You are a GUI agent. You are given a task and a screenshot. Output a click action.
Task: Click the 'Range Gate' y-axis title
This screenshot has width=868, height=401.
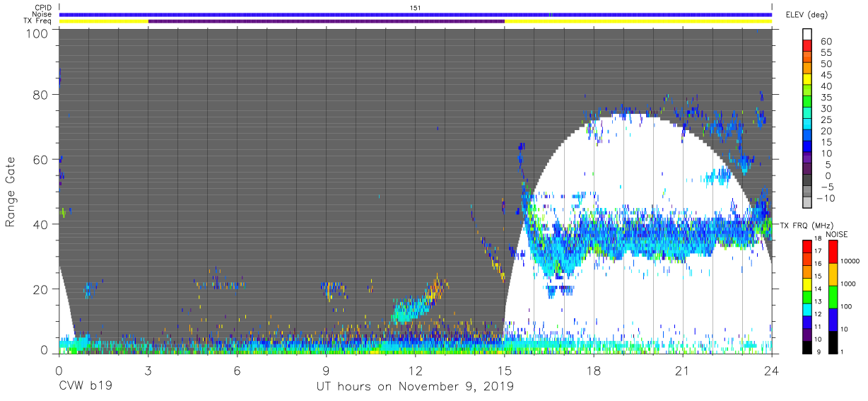11,192
